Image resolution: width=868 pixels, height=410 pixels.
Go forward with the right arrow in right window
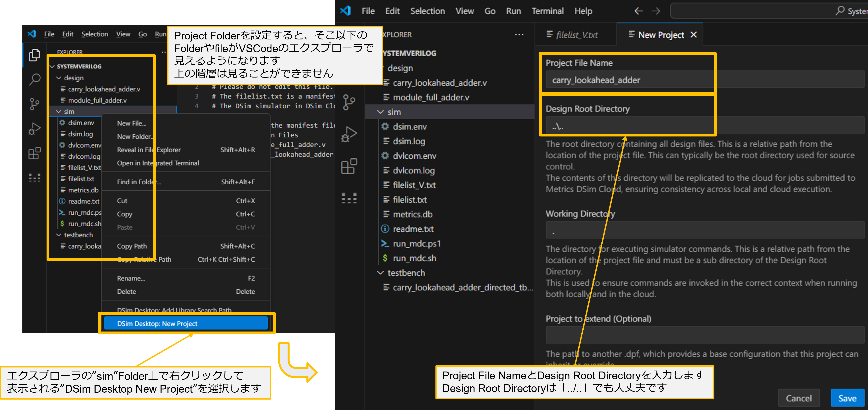point(656,11)
